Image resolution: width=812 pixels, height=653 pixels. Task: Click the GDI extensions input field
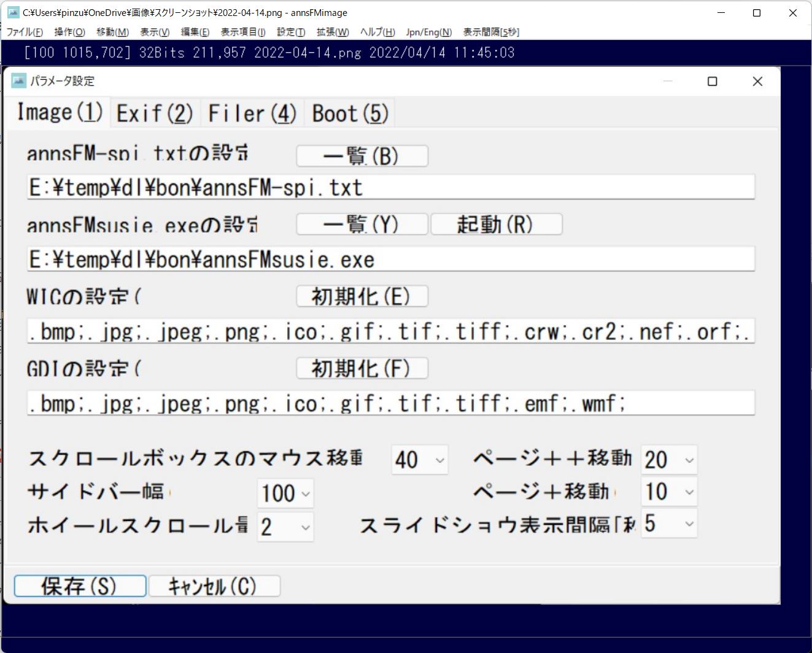[391, 403]
